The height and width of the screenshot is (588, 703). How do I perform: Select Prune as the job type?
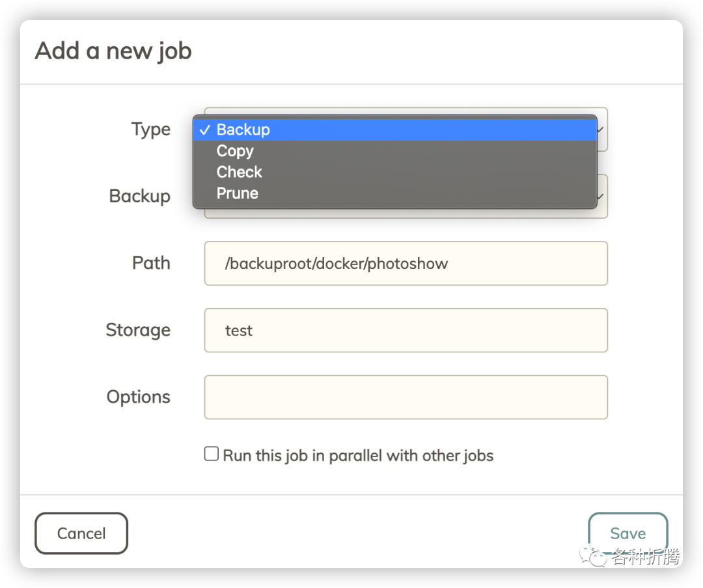[237, 193]
